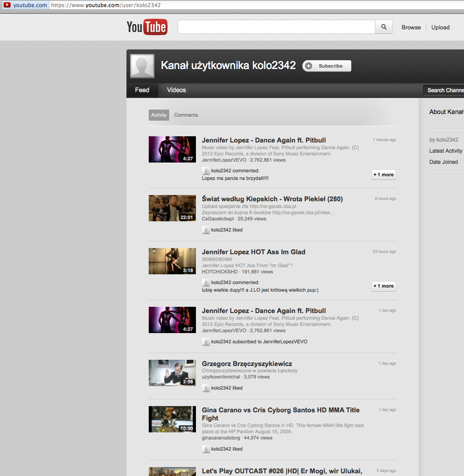
Task: Open the ginacaranodotorg uploader link
Action: pyautogui.click(x=221, y=438)
